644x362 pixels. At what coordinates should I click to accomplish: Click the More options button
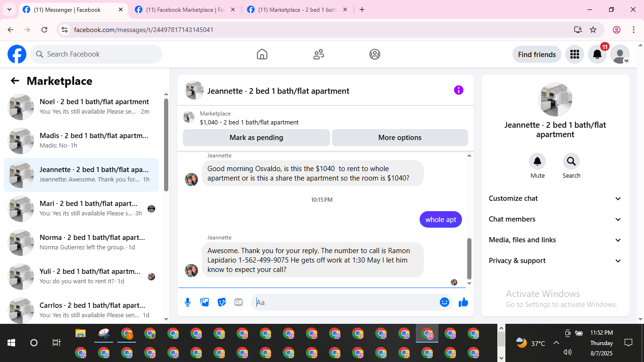400,138
